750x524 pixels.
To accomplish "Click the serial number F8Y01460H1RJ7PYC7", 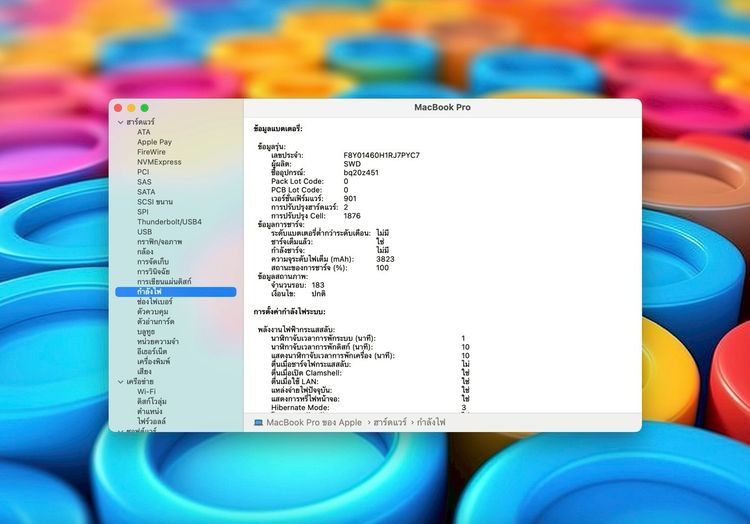I will click(x=381, y=155).
